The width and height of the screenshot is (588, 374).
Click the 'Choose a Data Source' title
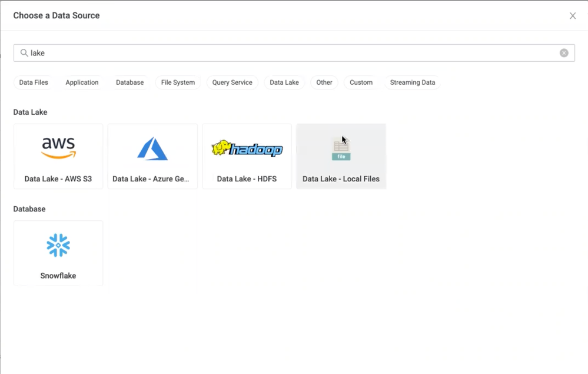tap(57, 15)
